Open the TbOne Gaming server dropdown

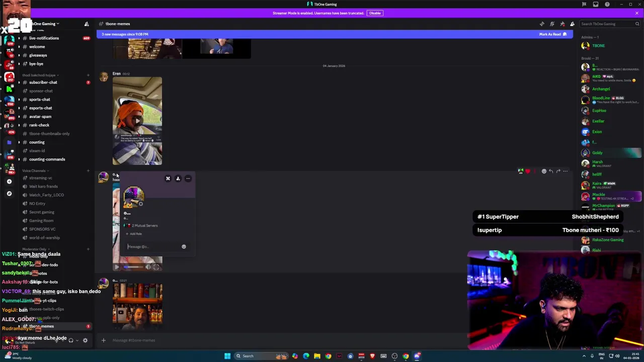tap(46, 24)
